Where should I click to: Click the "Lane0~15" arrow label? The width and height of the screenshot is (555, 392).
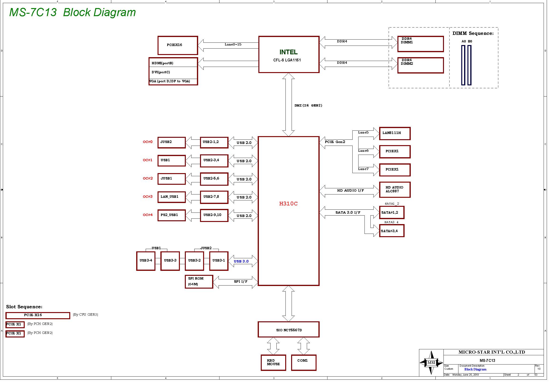click(233, 44)
